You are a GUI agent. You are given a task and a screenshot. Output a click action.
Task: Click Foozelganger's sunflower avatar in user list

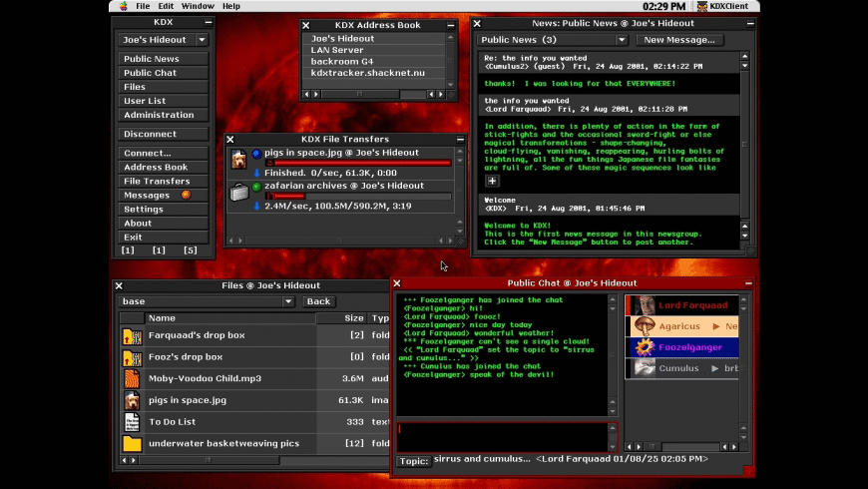(645, 347)
